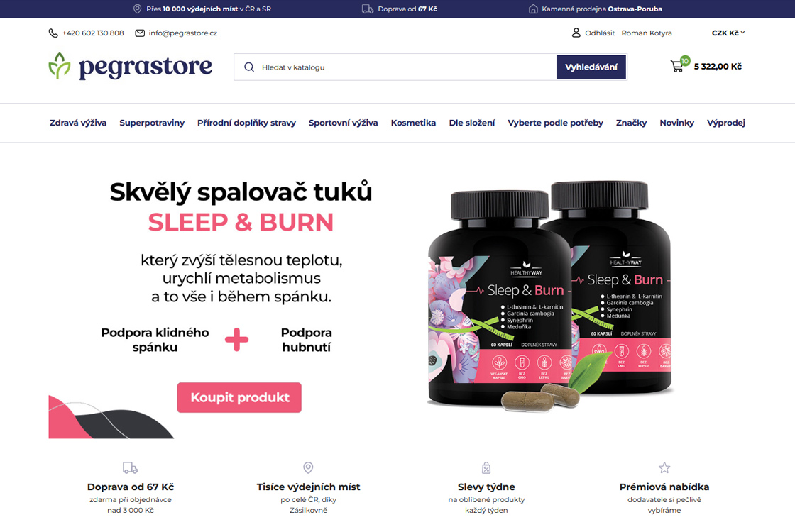This screenshot has width=795, height=532.
Task: Click the Sleep & Burn bottles image
Action: point(551,295)
